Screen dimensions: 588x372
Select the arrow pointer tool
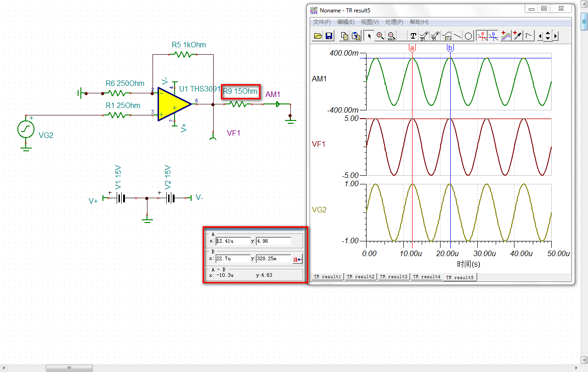click(369, 36)
